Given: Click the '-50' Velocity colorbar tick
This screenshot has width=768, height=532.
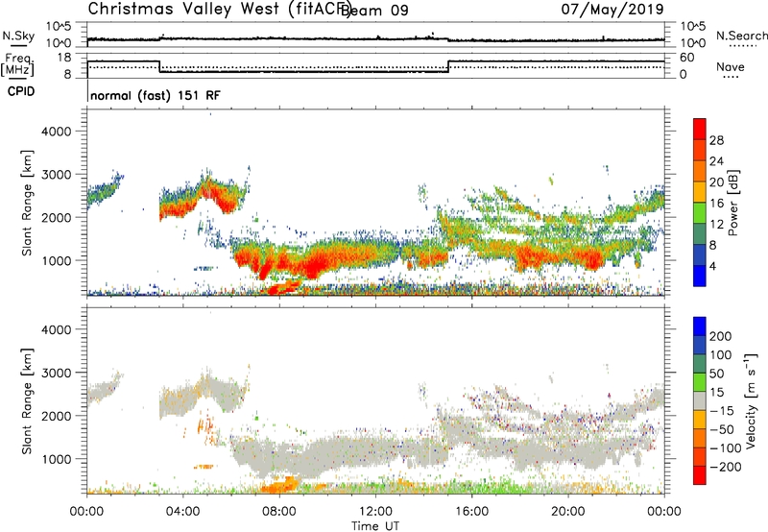Looking at the screenshot, I should (722, 429).
